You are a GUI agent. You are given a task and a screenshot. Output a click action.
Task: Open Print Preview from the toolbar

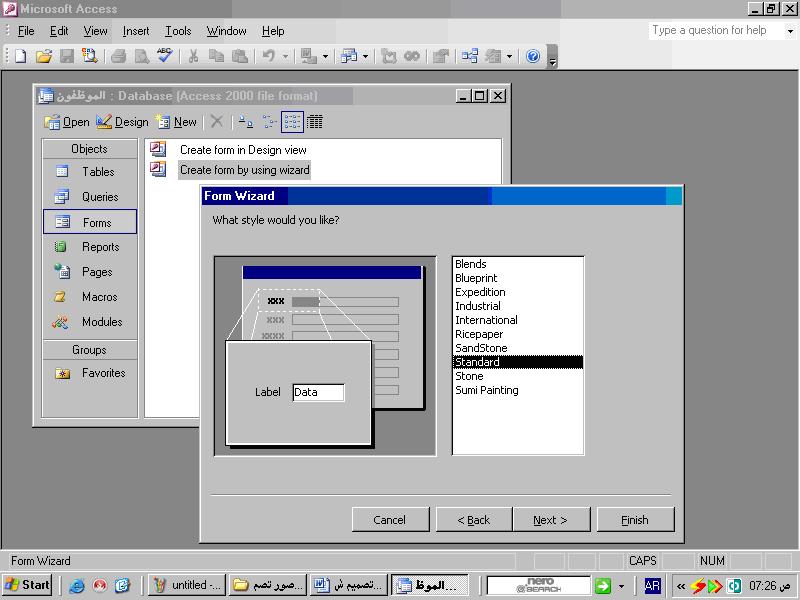click(x=141, y=56)
